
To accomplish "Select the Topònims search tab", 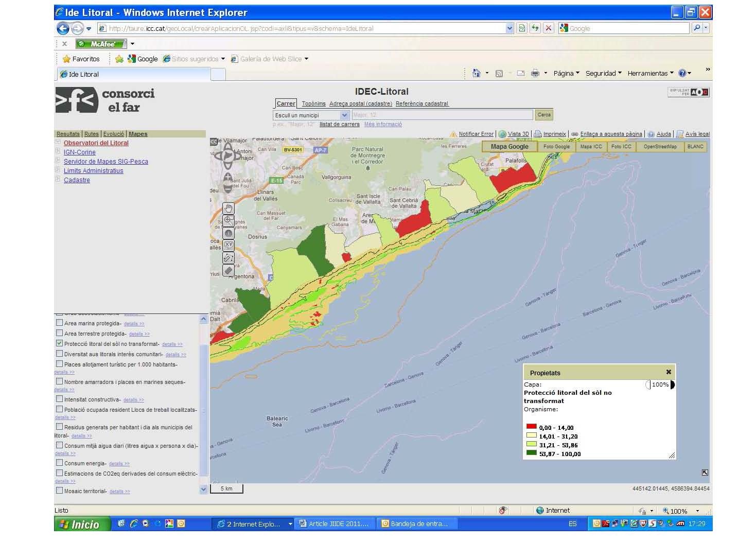I will (313, 103).
